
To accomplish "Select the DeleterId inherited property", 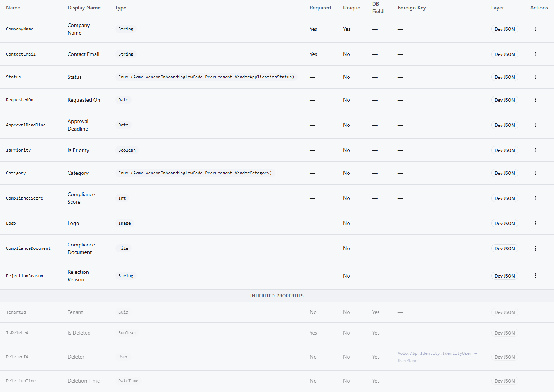I will click(x=17, y=357).
